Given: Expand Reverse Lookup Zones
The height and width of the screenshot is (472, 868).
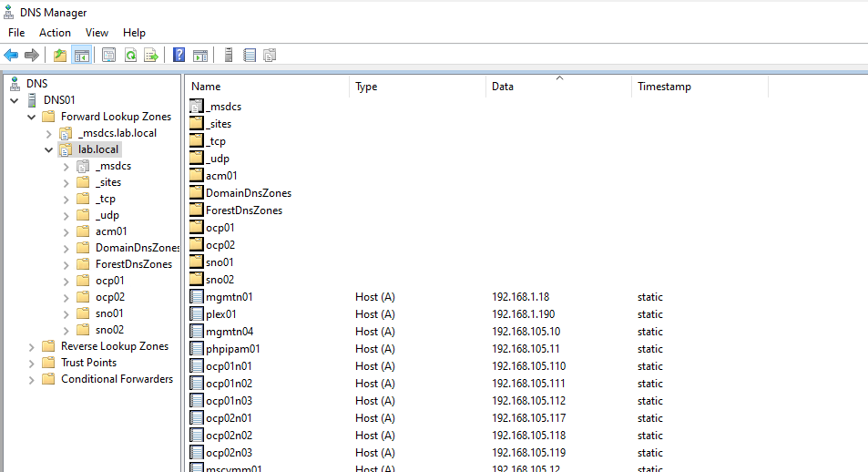Looking at the screenshot, I should [x=32, y=347].
